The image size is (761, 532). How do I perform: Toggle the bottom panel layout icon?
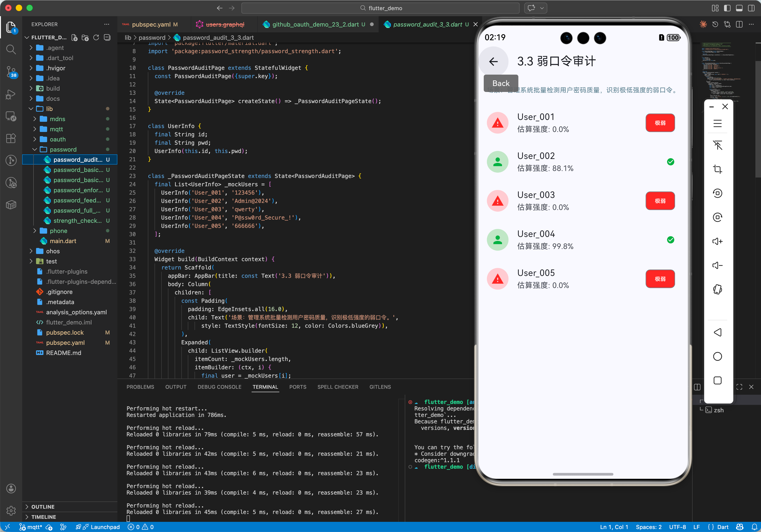(739, 8)
